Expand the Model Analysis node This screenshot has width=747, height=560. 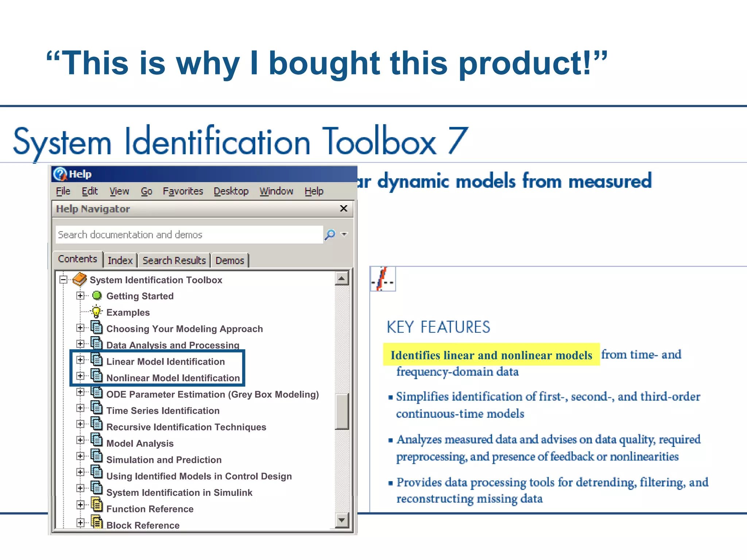pos(80,440)
